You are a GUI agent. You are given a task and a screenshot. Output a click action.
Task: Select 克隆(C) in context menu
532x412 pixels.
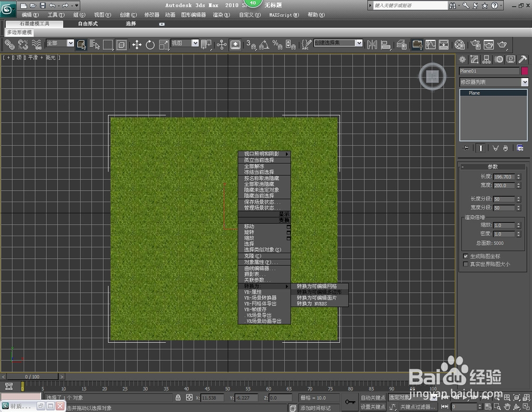[x=264, y=256]
